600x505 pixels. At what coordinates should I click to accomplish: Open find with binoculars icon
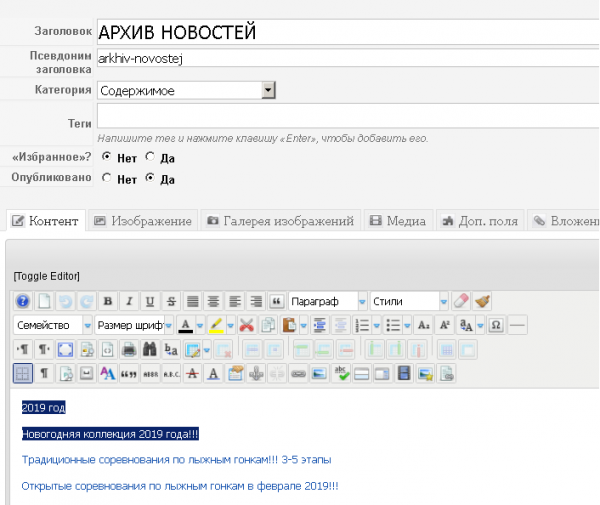(150, 350)
